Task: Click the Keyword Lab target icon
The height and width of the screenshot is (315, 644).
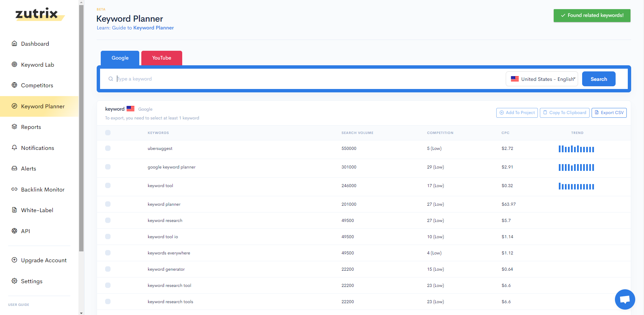Action: pyautogui.click(x=14, y=64)
